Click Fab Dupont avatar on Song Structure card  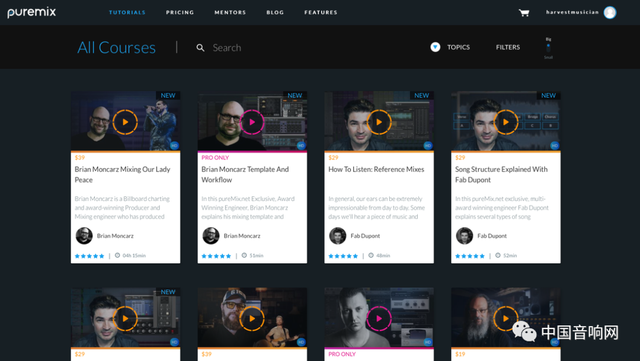(x=464, y=236)
